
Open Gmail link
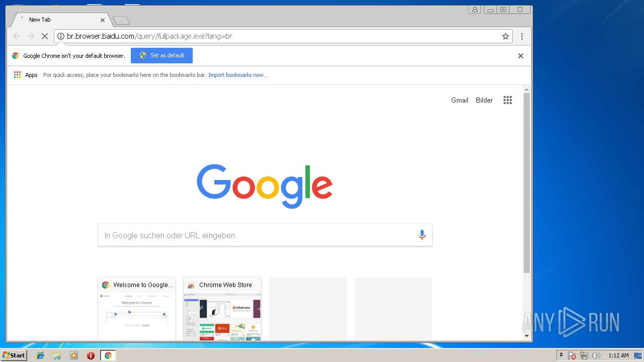(460, 100)
